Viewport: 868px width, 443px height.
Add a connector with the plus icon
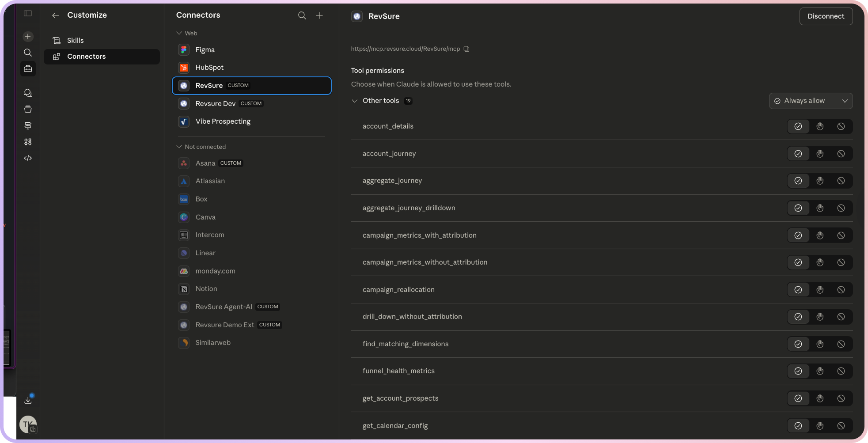[x=319, y=15]
